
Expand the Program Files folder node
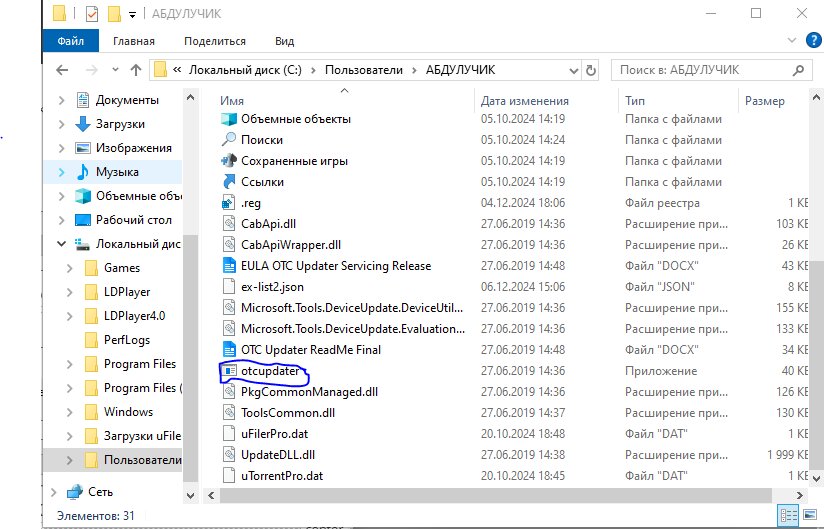tap(69, 364)
